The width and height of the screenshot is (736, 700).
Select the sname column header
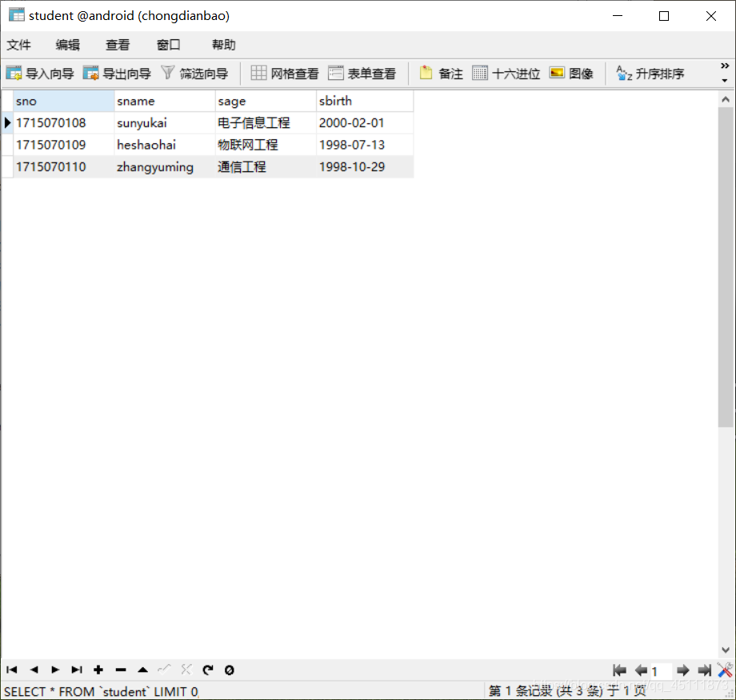click(165, 101)
